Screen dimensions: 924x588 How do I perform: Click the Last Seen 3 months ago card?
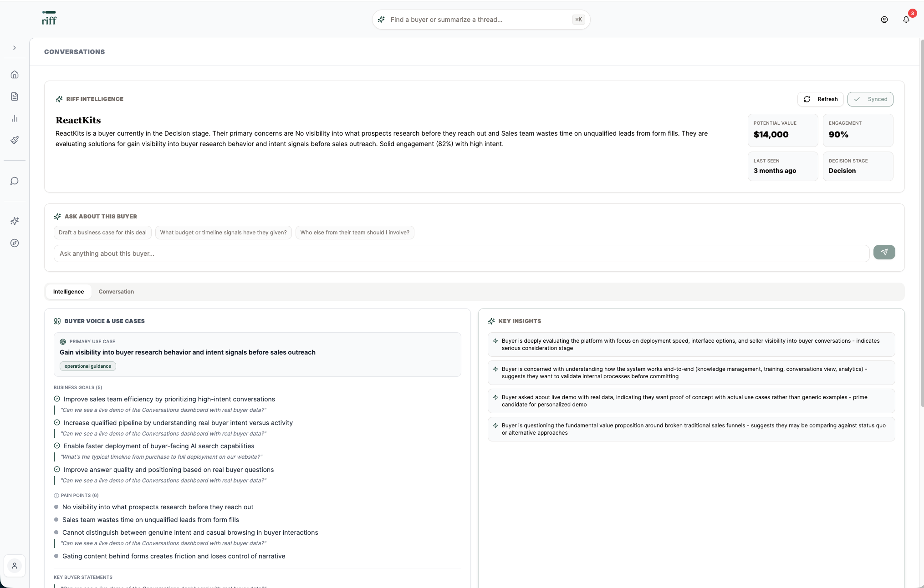pos(783,166)
